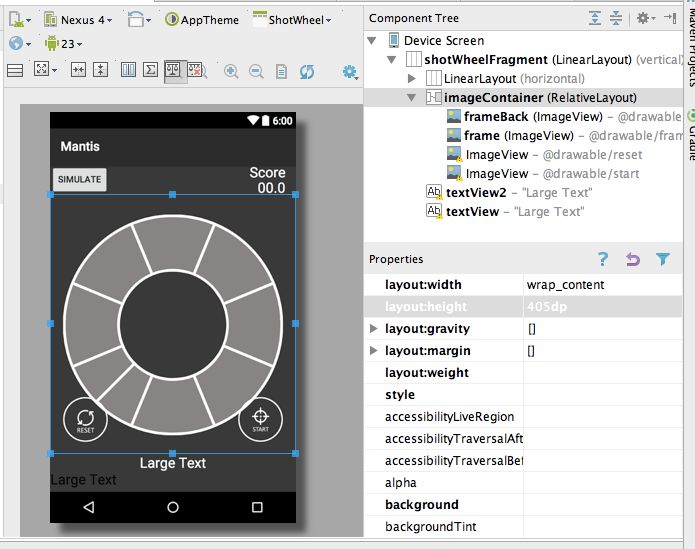Image resolution: width=695 pixels, height=549 pixels.
Task: Click the Mantis title in preview
Action: point(80,146)
